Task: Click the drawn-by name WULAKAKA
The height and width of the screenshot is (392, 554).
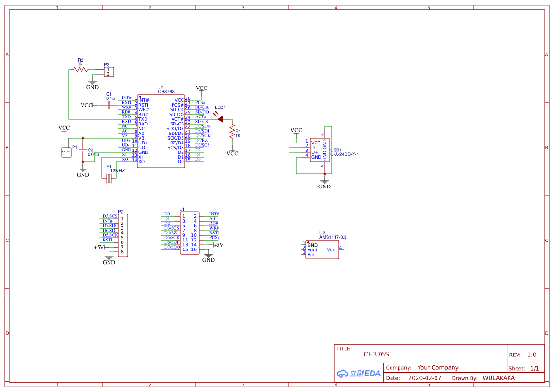Action: pos(499,378)
